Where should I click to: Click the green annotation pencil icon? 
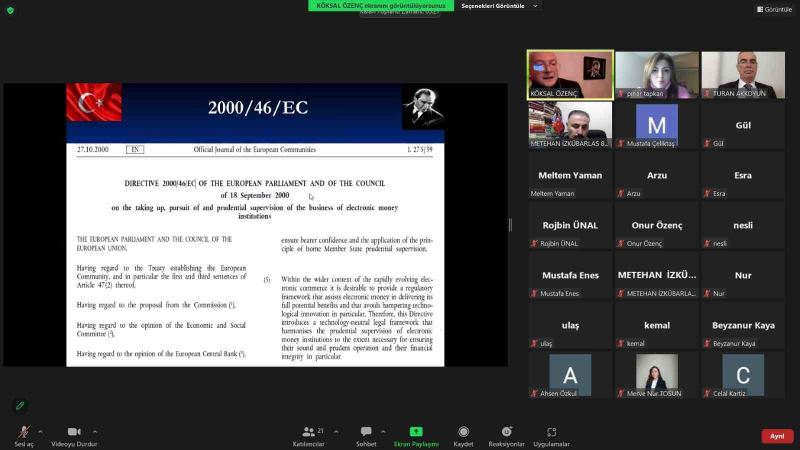tap(19, 405)
